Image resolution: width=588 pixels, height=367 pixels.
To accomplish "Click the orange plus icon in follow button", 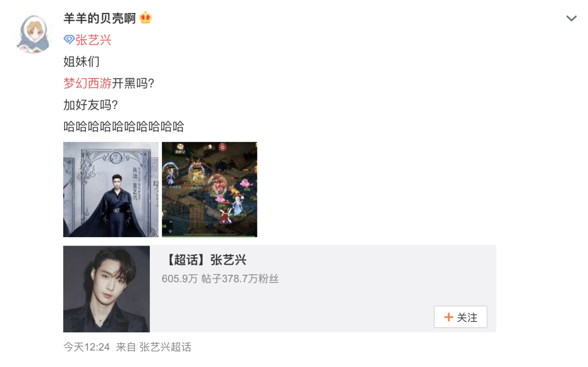I will 448,317.
